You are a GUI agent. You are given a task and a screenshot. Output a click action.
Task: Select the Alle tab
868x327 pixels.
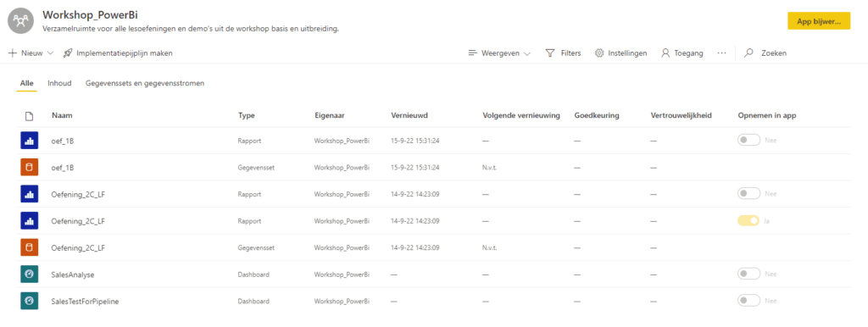coord(26,83)
